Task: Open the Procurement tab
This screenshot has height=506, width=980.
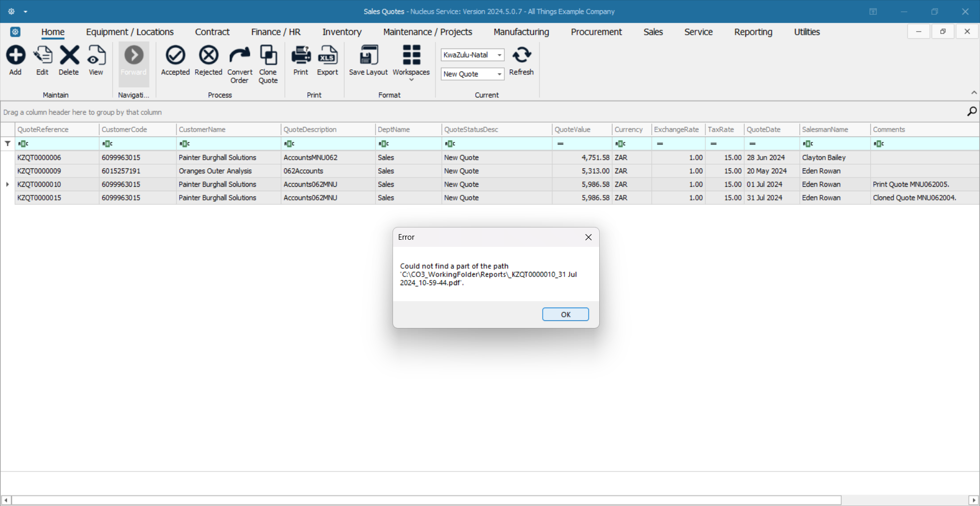Action: (x=596, y=32)
